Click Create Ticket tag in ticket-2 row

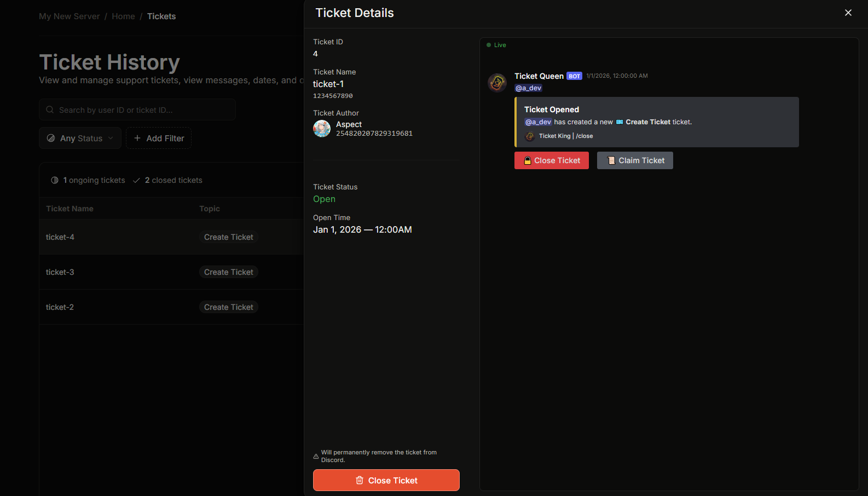click(x=229, y=307)
